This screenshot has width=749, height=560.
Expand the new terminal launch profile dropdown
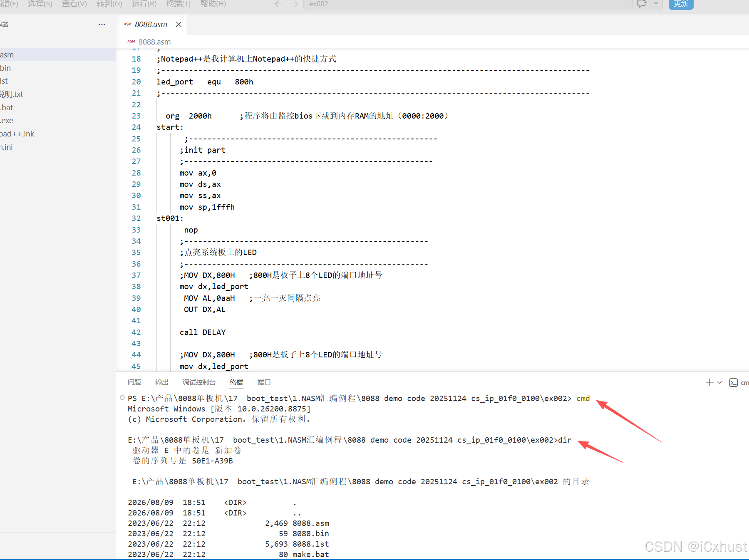coord(720,382)
